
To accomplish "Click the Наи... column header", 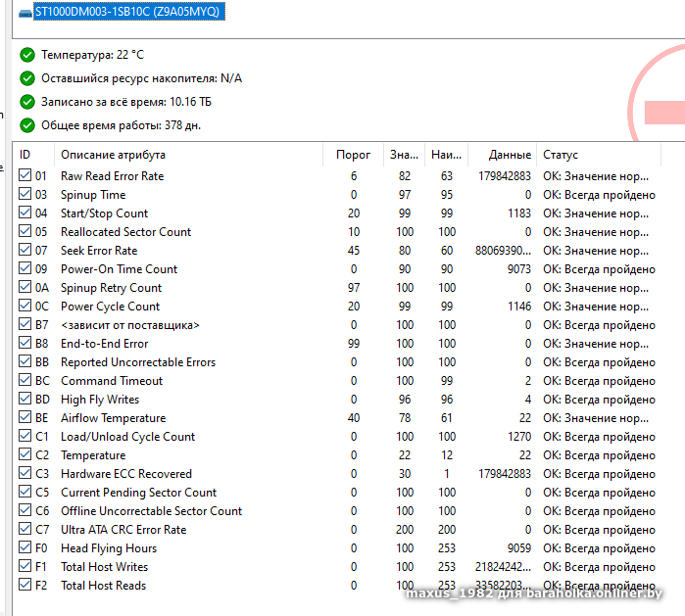I will tap(446, 155).
